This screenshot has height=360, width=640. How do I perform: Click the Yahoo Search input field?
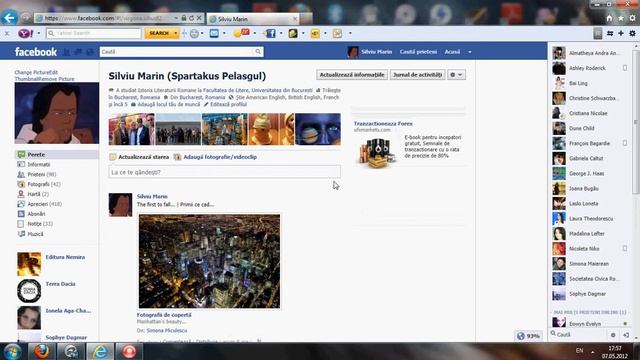point(94,33)
